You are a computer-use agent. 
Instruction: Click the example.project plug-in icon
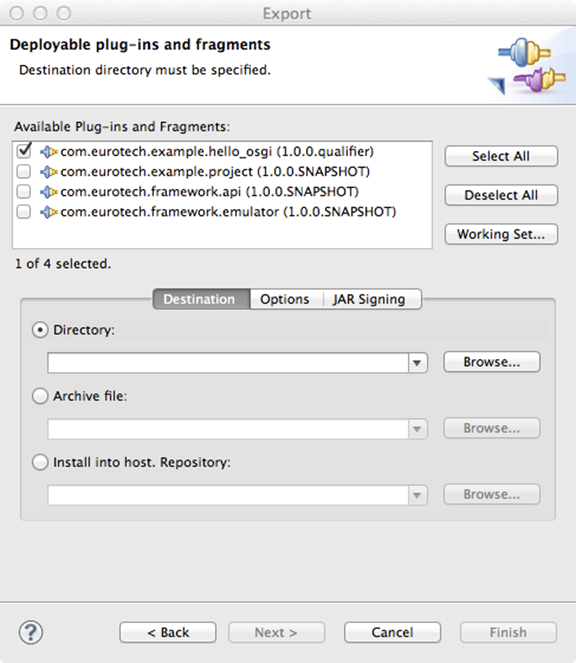(49, 172)
